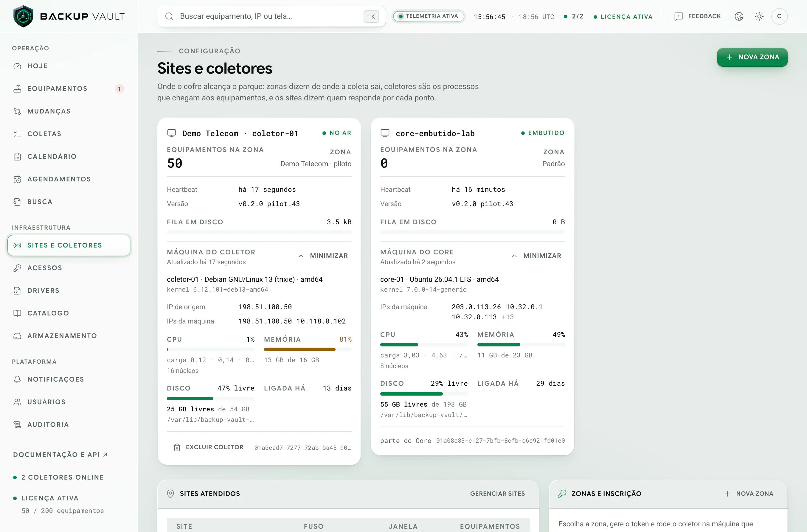Click the coletor-01 Memória 81% bar
Viewport: 807px width, 532px height.
point(308,349)
